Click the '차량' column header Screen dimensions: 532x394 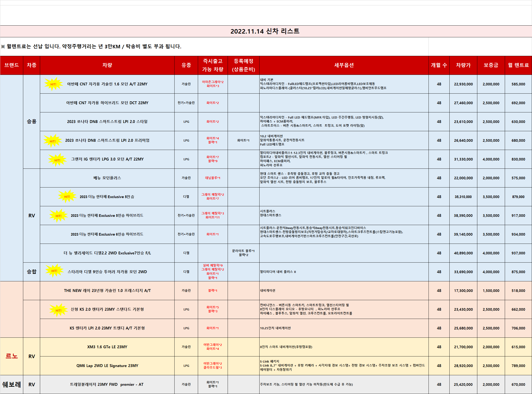107,65
